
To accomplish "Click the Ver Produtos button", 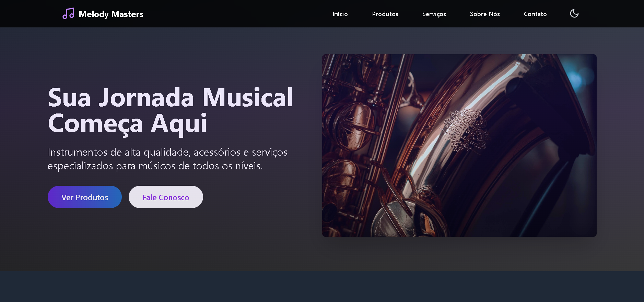I will coord(85,197).
